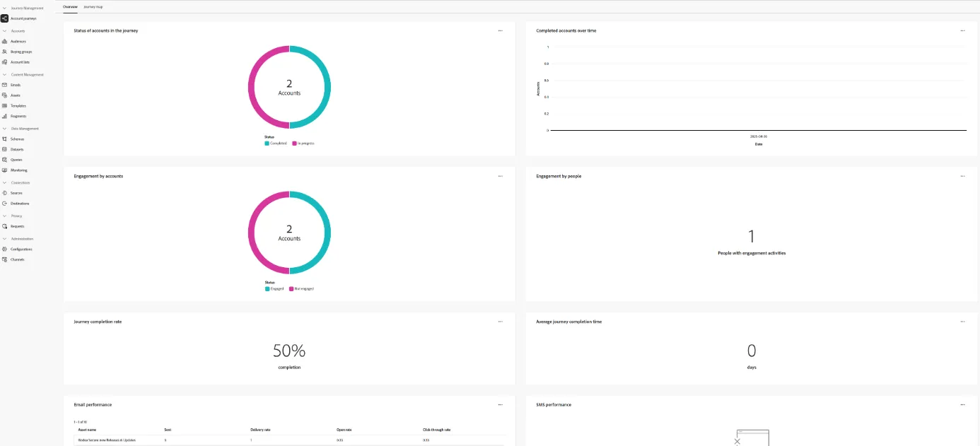
Task: Go to Schemas
Action: click(17, 139)
